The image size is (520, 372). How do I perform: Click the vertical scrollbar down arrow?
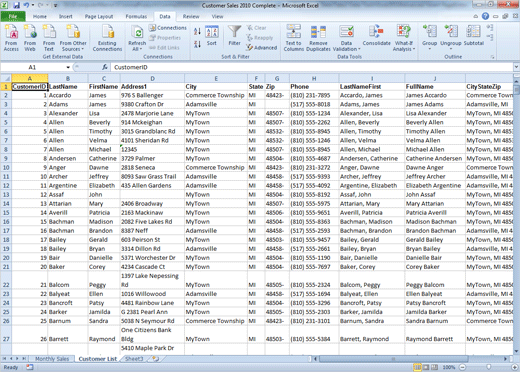516,351
